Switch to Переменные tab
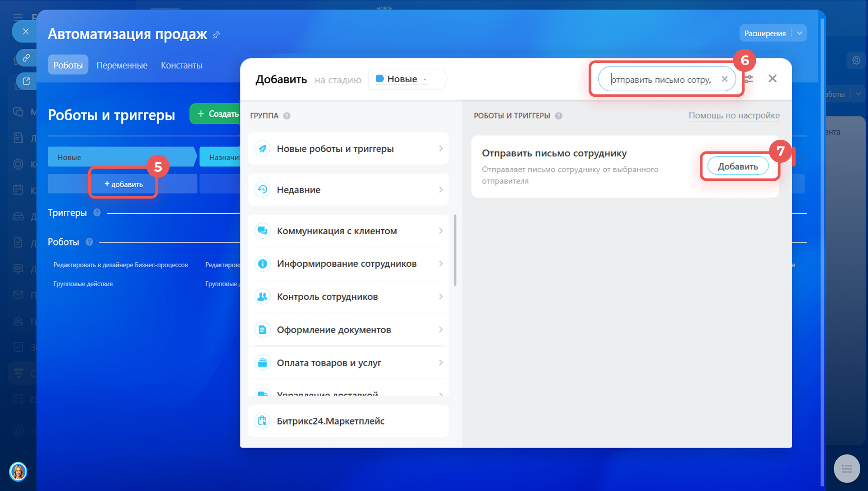This screenshot has height=491, width=868. pos(122,65)
